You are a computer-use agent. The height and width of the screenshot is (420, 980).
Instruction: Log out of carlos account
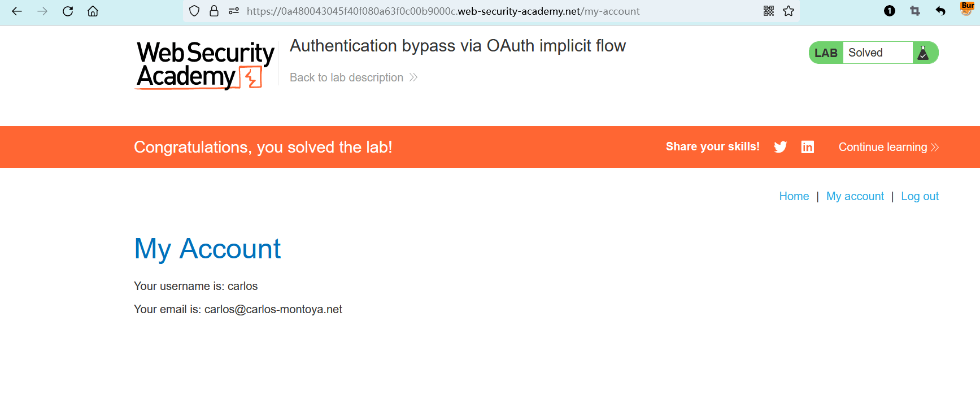(920, 196)
